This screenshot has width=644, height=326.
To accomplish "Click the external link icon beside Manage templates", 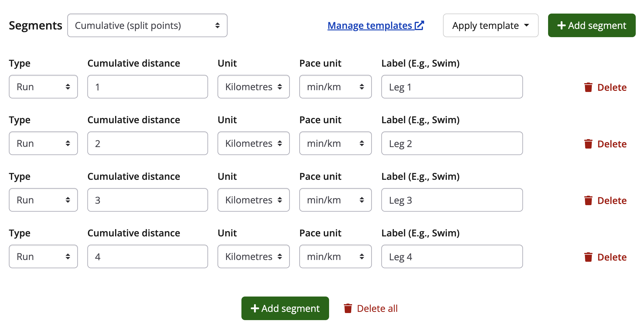I will coord(419,26).
